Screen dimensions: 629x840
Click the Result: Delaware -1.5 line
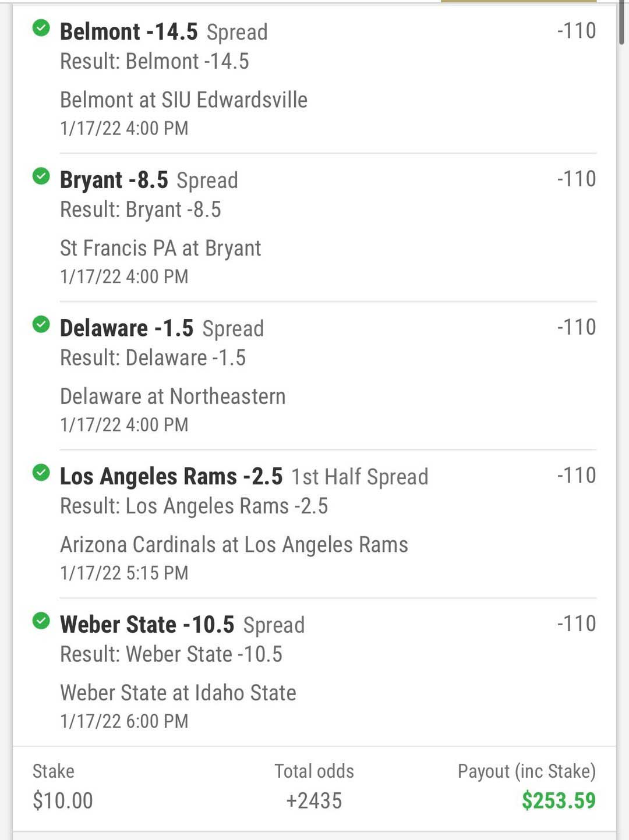(153, 358)
